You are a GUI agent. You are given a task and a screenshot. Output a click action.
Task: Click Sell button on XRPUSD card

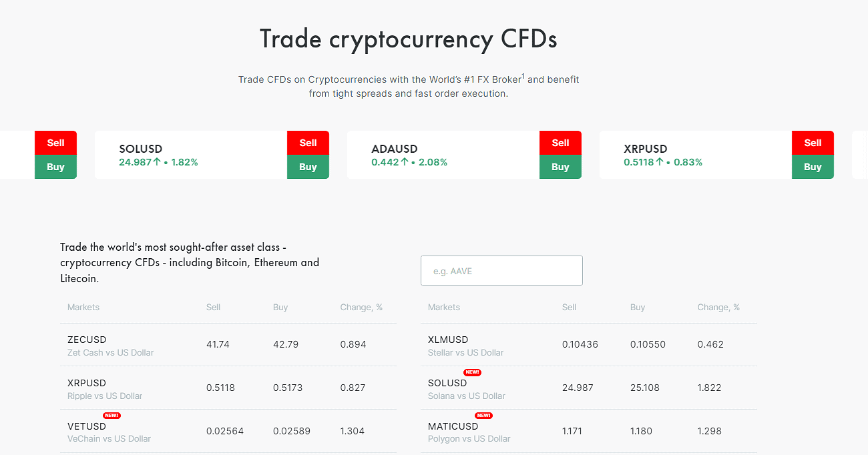813,143
